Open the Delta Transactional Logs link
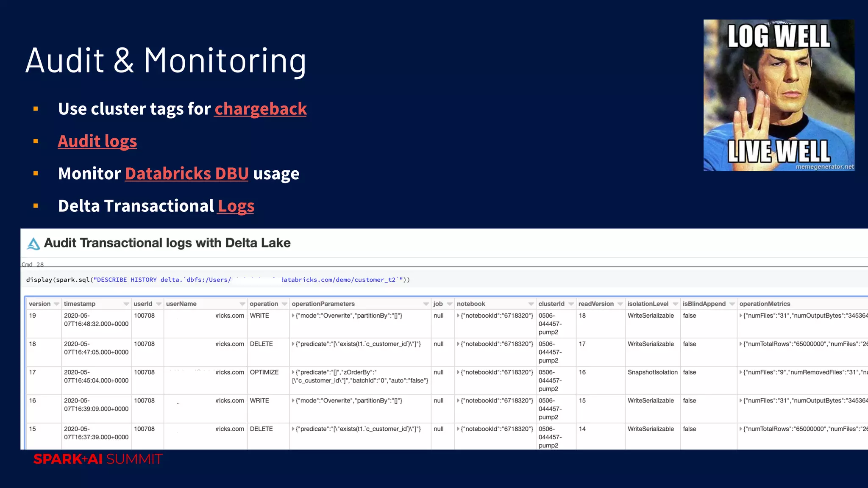This screenshot has height=488, width=868. point(236,206)
